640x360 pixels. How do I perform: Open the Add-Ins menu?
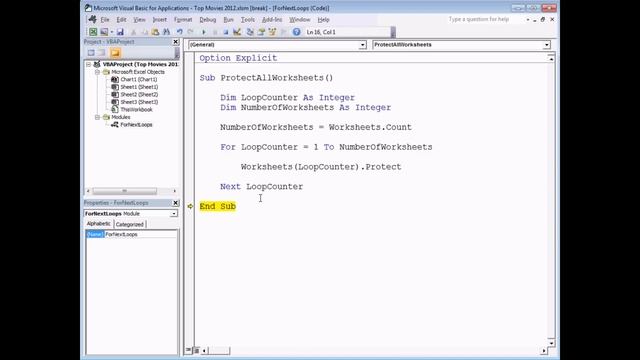coord(272,20)
